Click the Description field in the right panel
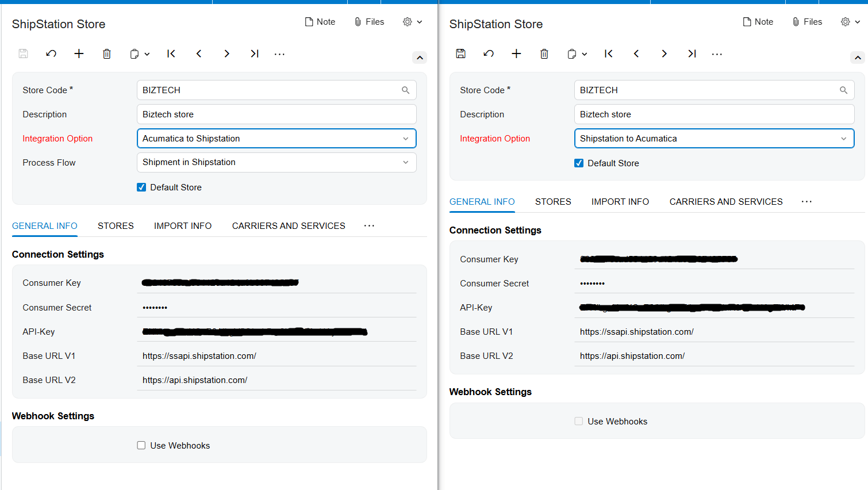Viewport: 868px width, 490px height. click(714, 114)
